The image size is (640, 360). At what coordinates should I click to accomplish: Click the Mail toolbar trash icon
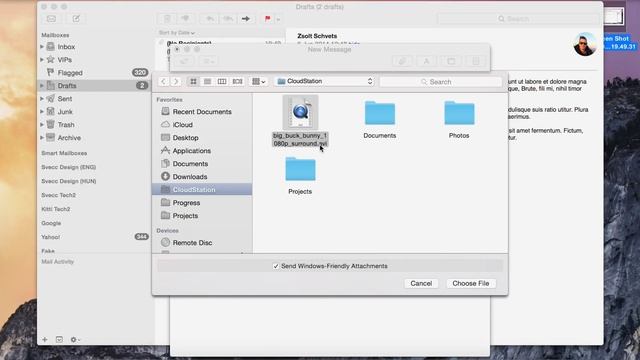coord(167,19)
